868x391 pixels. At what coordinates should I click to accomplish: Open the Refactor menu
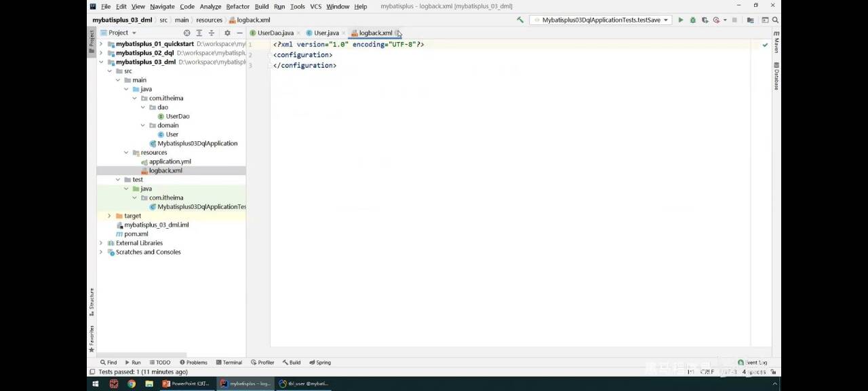click(x=237, y=6)
